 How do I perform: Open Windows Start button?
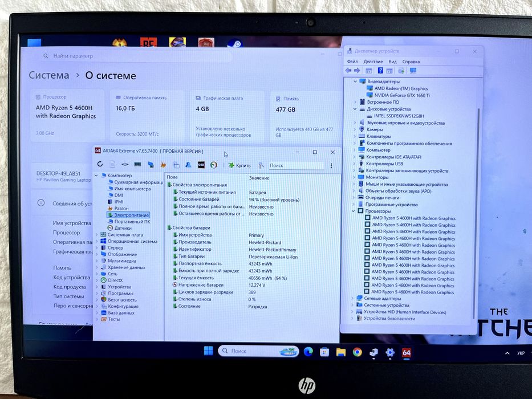pos(208,351)
